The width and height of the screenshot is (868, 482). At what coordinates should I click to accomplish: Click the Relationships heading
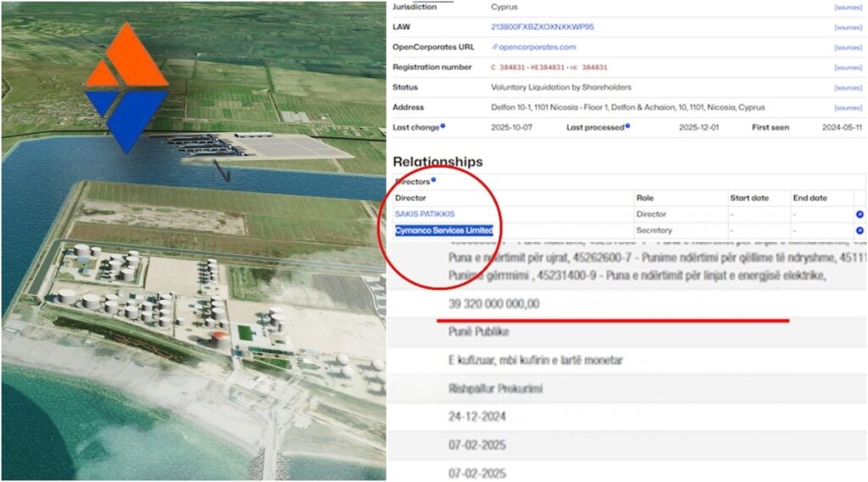pyautogui.click(x=437, y=162)
